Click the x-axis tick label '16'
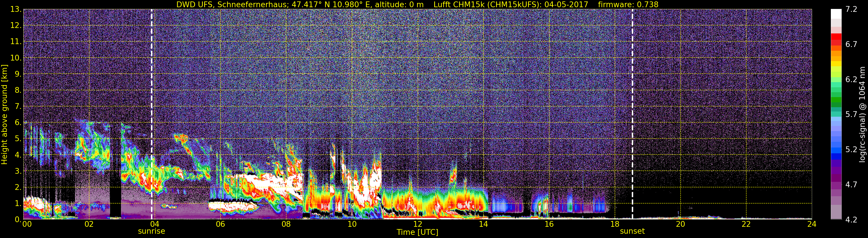 [x=549, y=224]
